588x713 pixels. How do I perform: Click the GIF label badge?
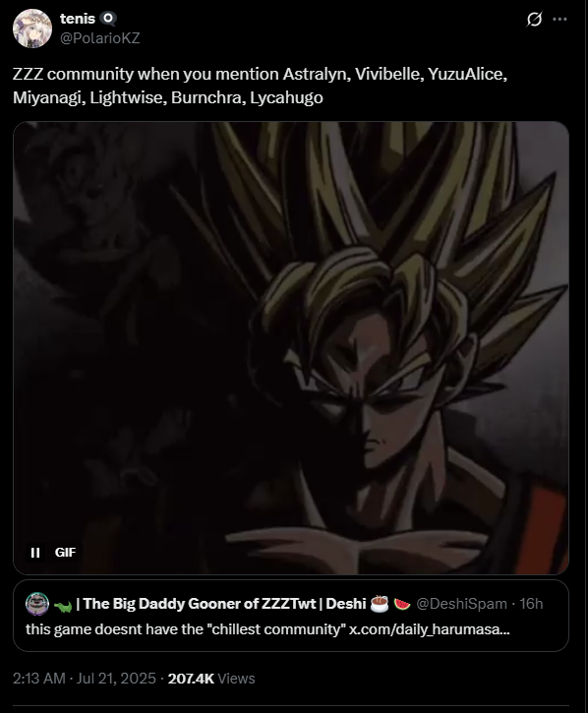pyautogui.click(x=65, y=553)
